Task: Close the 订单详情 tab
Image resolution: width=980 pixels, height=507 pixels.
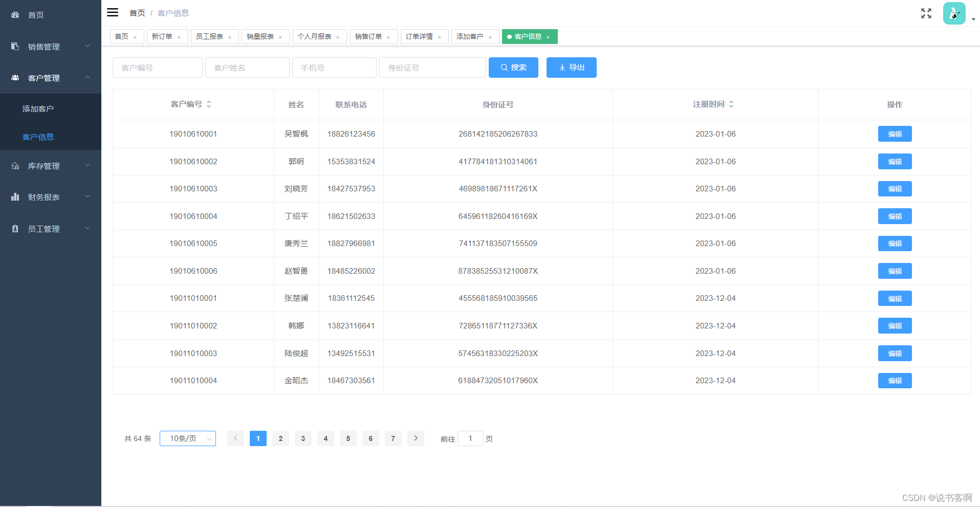Action: pyautogui.click(x=440, y=37)
